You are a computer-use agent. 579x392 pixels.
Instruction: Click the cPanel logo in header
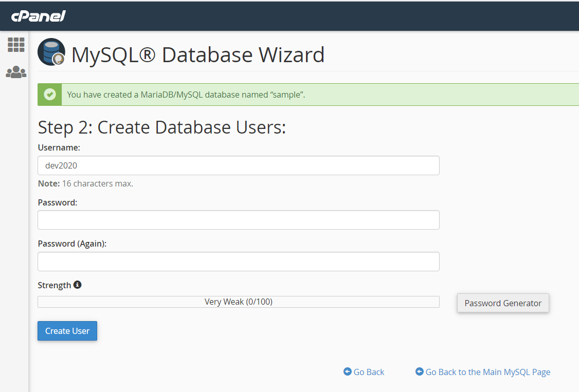[x=39, y=16]
